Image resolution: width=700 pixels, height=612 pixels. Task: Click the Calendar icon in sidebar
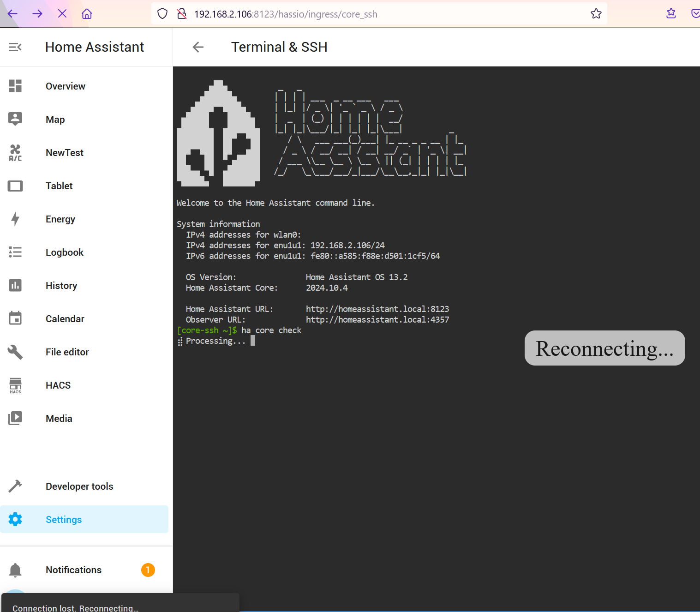(x=15, y=318)
